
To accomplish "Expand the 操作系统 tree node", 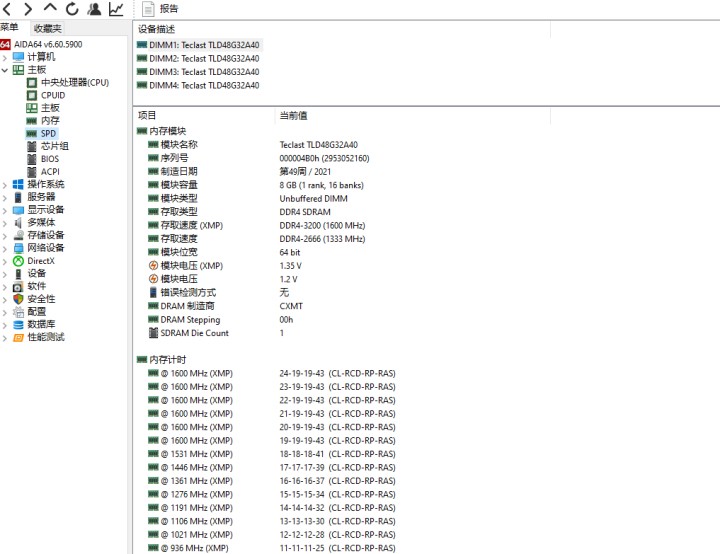I will 5,185.
